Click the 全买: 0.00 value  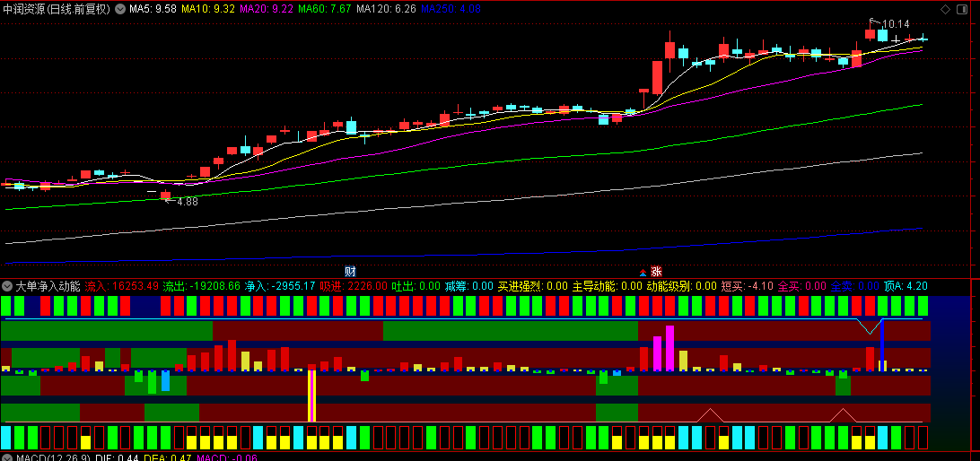[802, 287]
